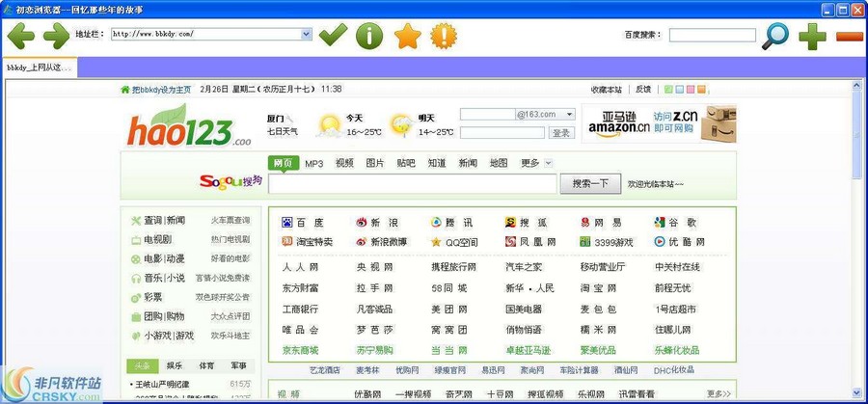Switch to the 军事 news tab
868x404 pixels.
[x=239, y=365]
